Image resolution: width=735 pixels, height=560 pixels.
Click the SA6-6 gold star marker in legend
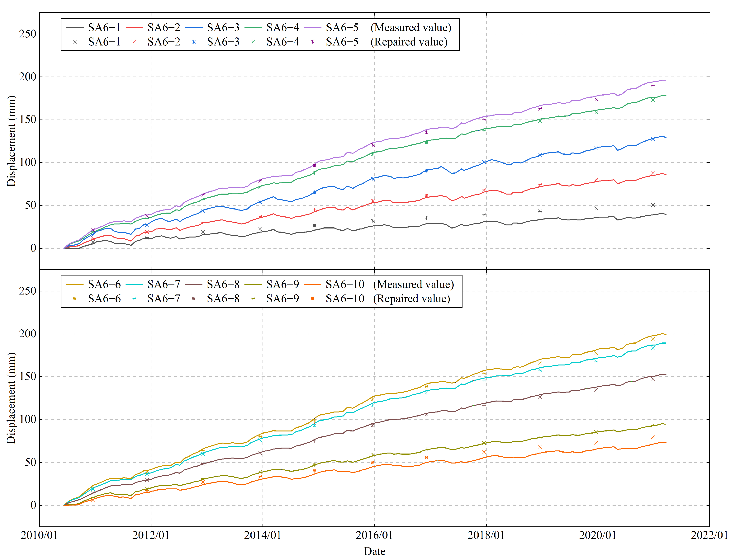click(75, 299)
